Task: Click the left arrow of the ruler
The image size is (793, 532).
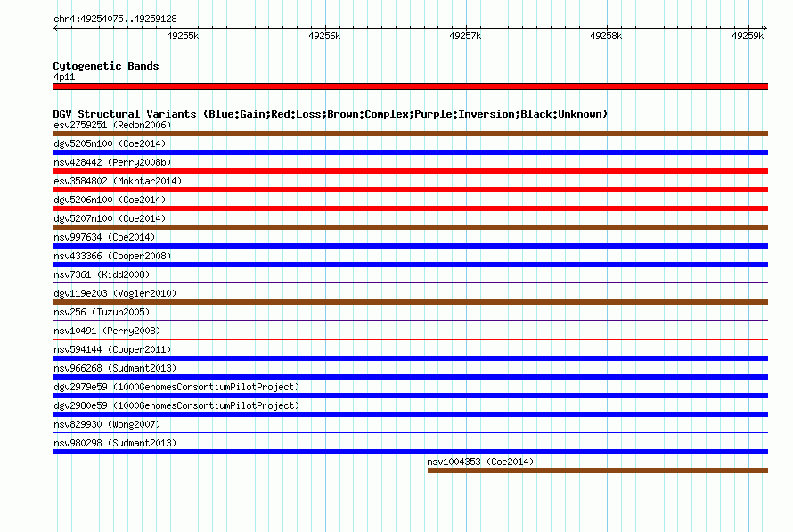Action: 55,29
